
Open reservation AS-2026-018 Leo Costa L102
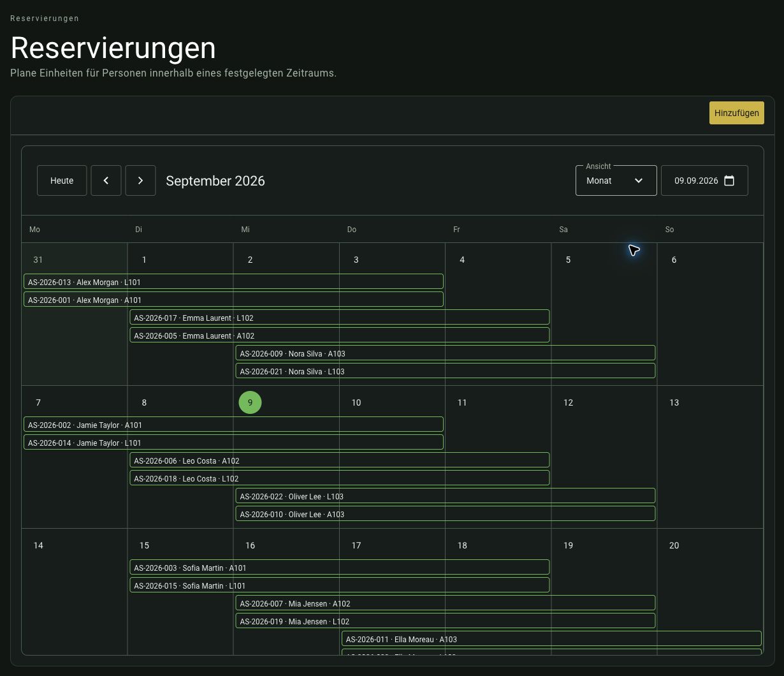(x=340, y=478)
